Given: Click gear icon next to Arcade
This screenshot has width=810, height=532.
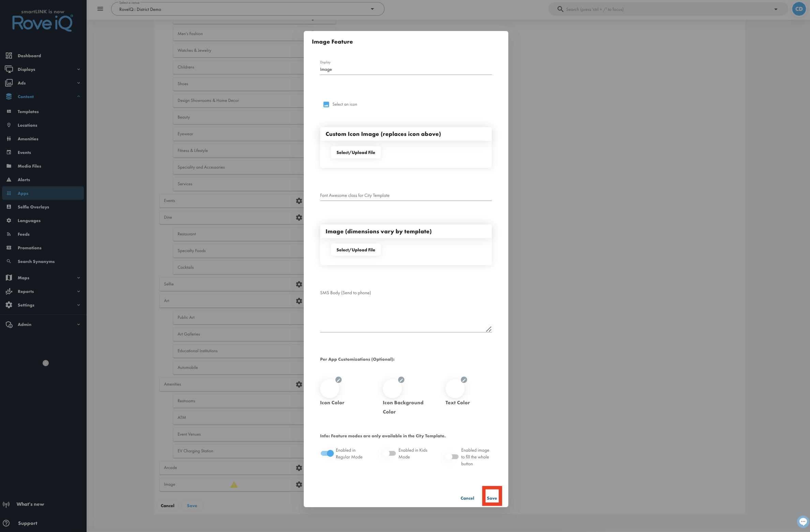Looking at the screenshot, I should coord(299,468).
